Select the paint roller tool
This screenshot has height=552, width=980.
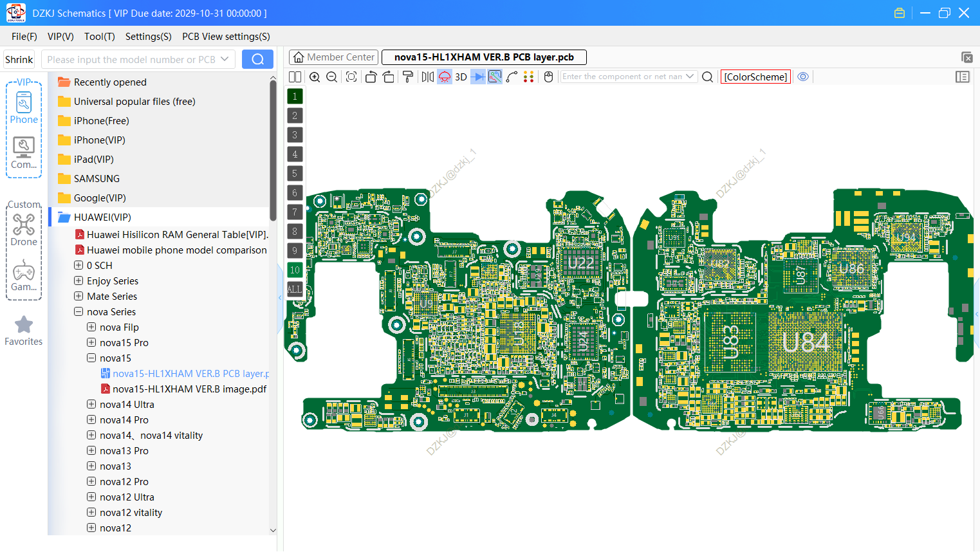408,77
